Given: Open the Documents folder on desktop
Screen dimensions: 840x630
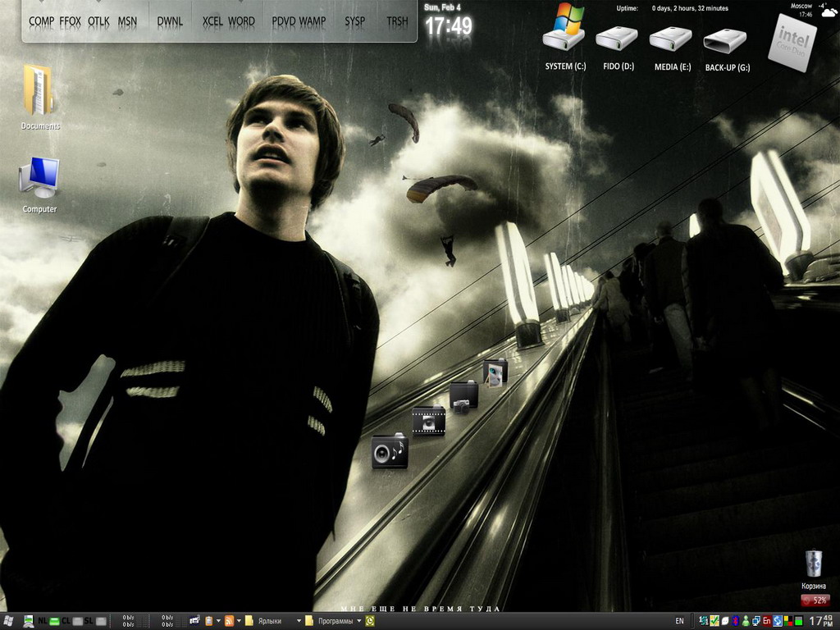Looking at the screenshot, I should (x=39, y=90).
